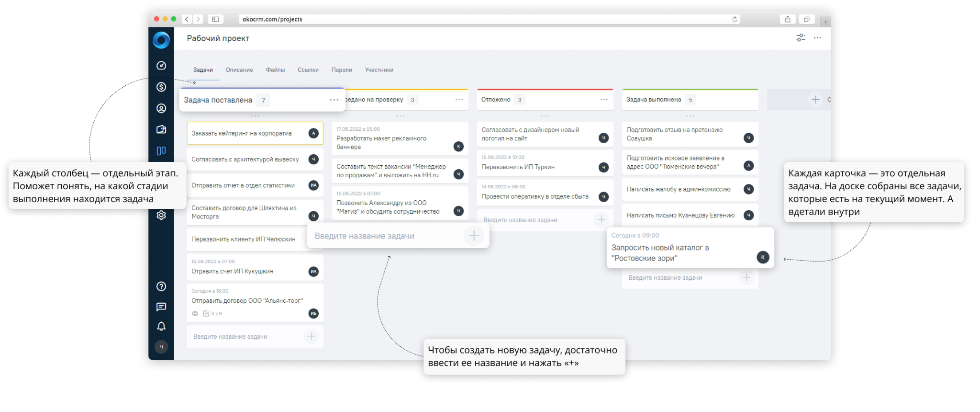Open options menu of Отложено column
This screenshot has width=980, height=412.
coord(604,99)
